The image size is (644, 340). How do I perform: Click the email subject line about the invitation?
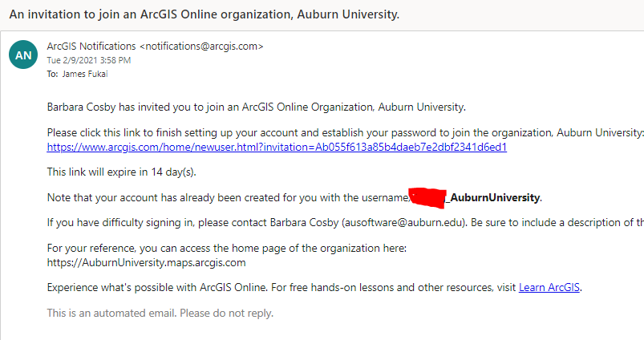tap(205, 14)
